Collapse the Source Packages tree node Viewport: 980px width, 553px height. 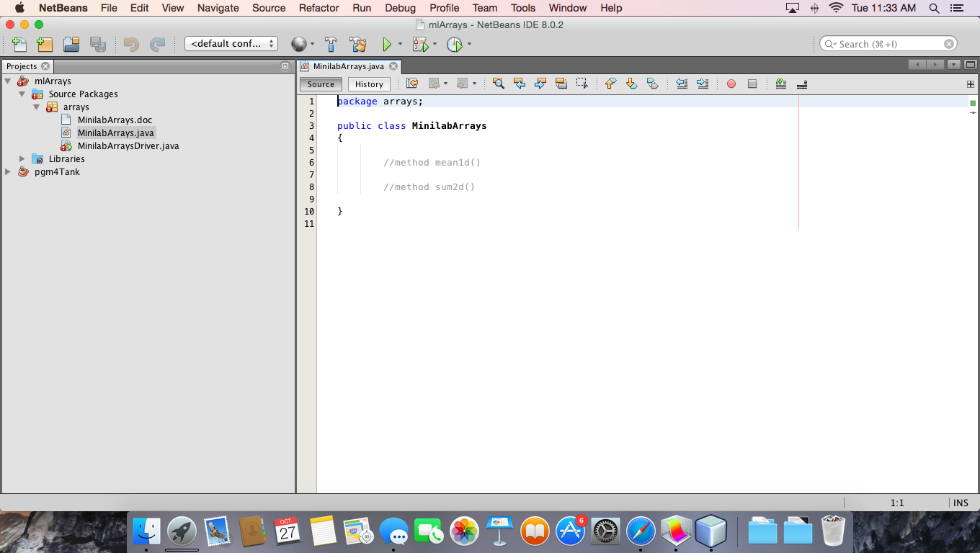22,94
